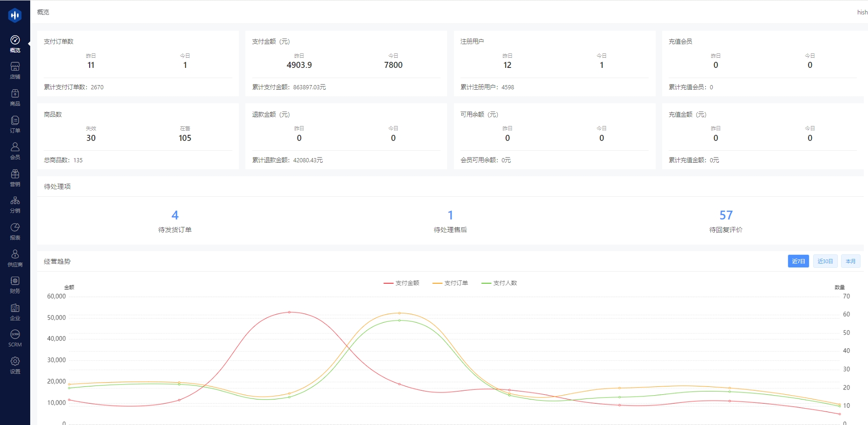This screenshot has height=425, width=868.
Task: Open 待回复评价 count 57
Action: [726, 215]
